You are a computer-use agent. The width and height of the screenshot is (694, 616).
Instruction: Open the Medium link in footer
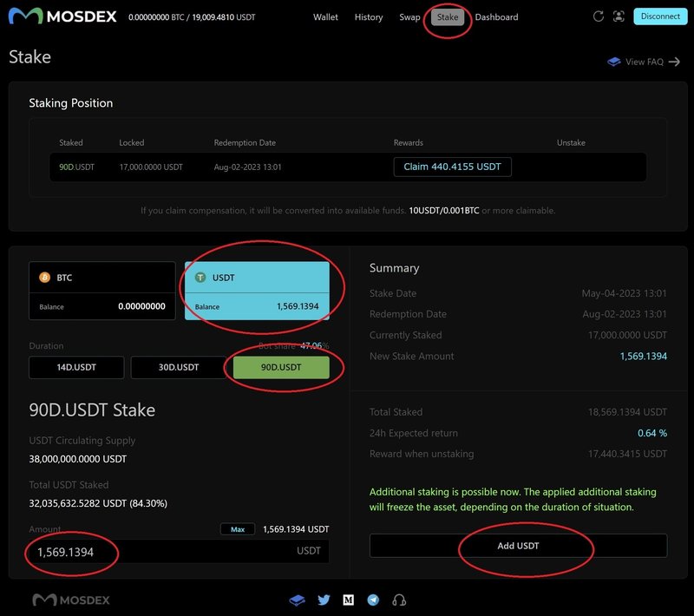(349, 600)
